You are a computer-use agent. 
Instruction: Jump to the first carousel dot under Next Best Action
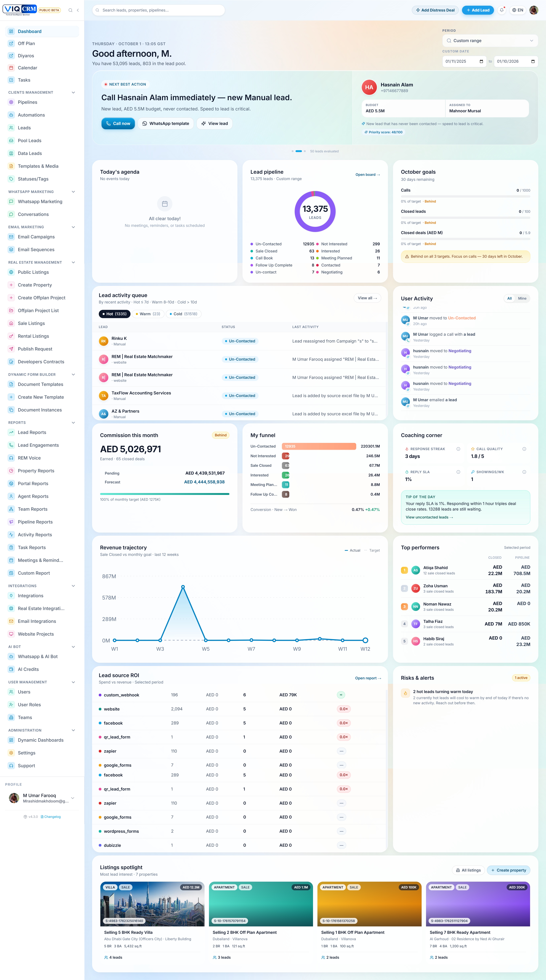pyautogui.click(x=293, y=151)
